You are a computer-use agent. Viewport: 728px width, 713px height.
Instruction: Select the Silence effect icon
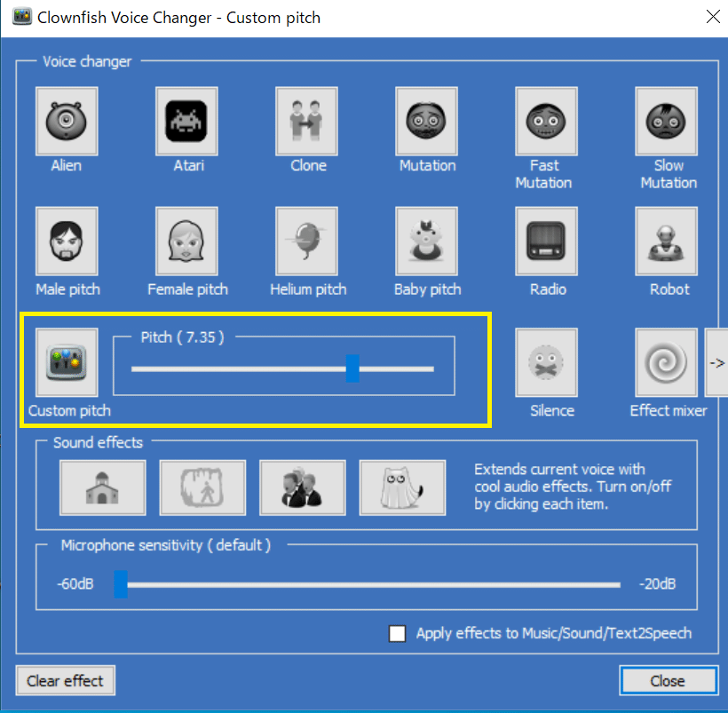pos(546,362)
